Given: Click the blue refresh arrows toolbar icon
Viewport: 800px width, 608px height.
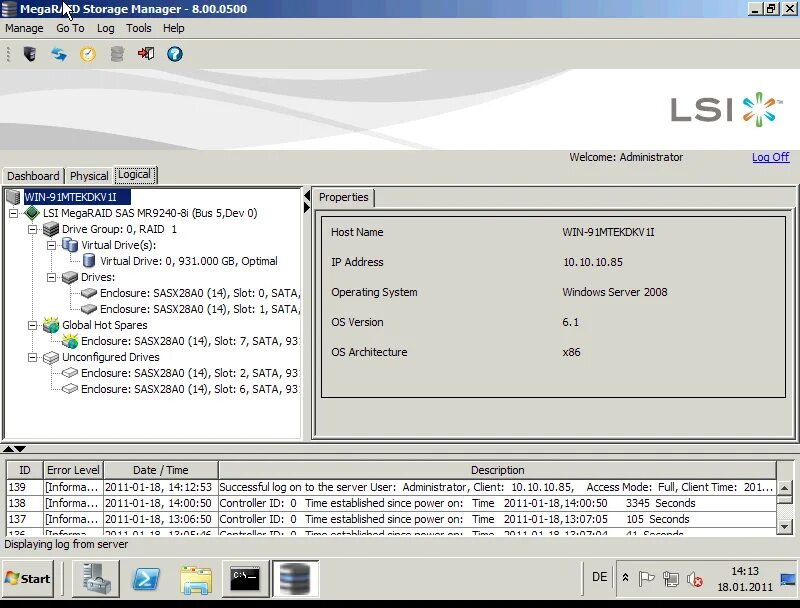Looking at the screenshot, I should tap(59, 54).
